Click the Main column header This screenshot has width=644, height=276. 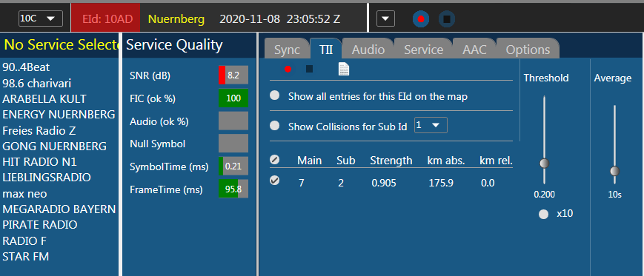click(310, 161)
